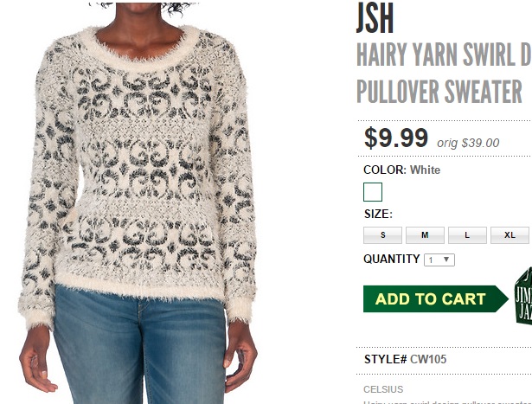Click the QUANTITY label text
The height and width of the screenshot is (404, 532).
pos(392,259)
